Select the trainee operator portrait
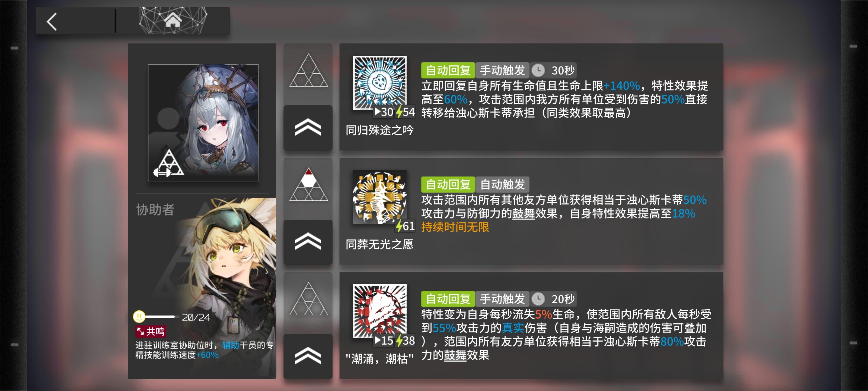The image size is (868, 391). (x=203, y=123)
